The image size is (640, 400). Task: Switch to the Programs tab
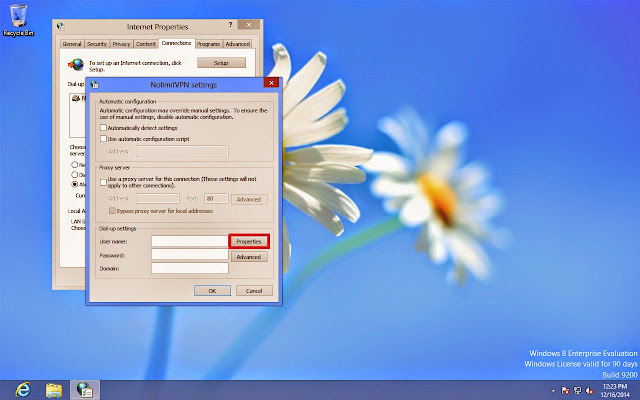(x=209, y=44)
